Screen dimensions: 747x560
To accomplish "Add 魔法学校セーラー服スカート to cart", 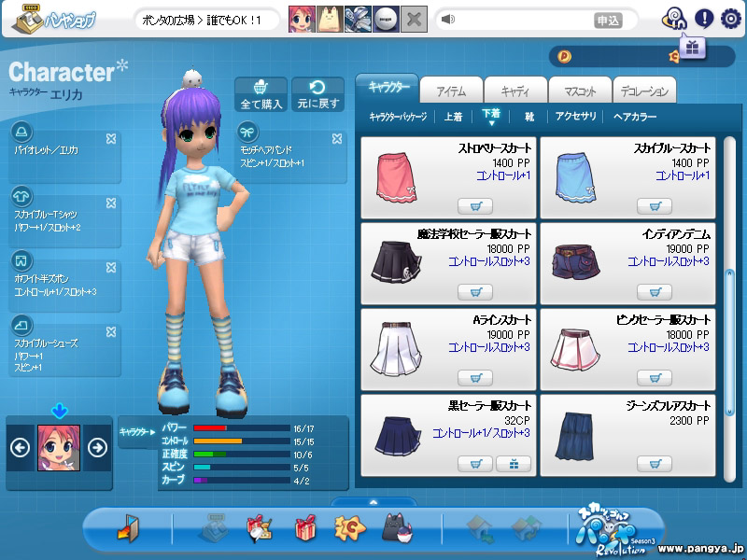I will [x=475, y=292].
